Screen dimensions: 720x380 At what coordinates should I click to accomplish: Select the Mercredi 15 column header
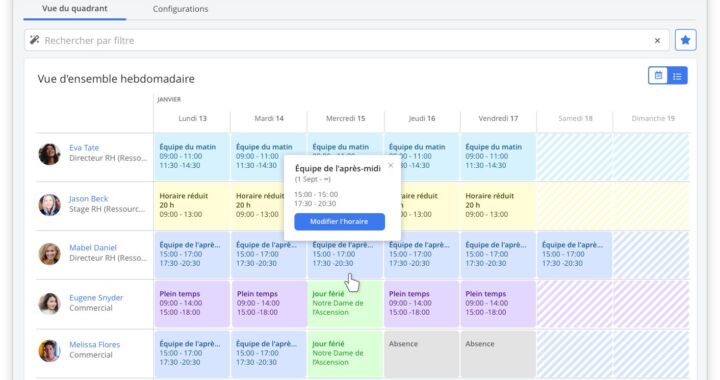click(345, 118)
